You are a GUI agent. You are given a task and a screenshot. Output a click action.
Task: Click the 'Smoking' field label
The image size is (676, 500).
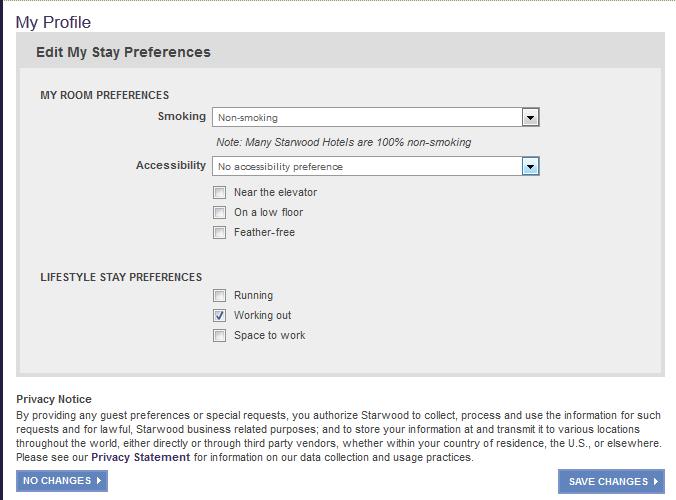181,117
